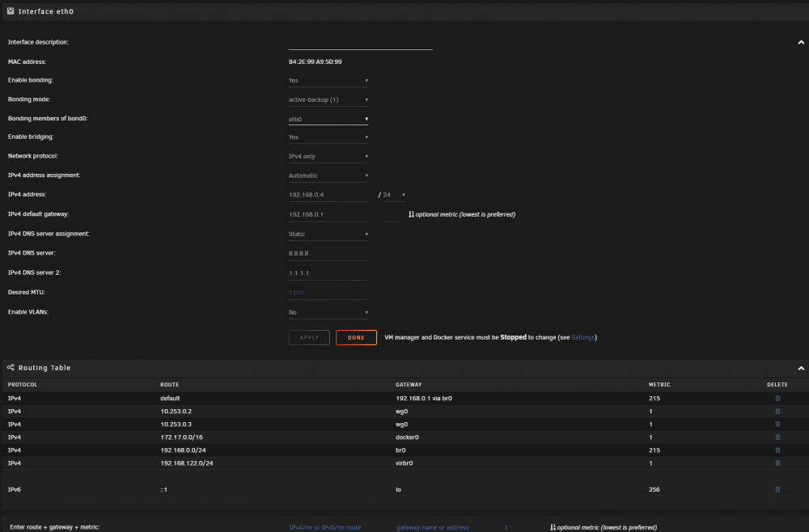The height and width of the screenshot is (532, 809).
Task: Click the '256' metric cell
Action: [x=654, y=490]
